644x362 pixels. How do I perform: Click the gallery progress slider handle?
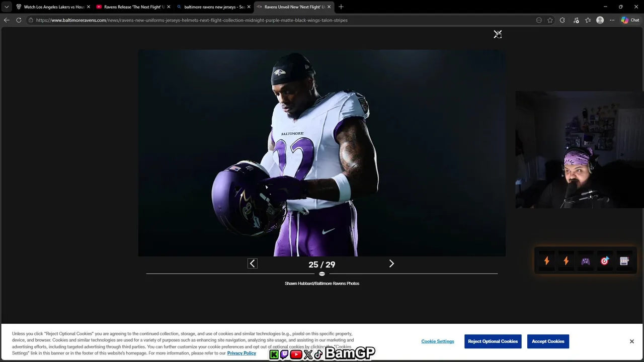coord(322,274)
